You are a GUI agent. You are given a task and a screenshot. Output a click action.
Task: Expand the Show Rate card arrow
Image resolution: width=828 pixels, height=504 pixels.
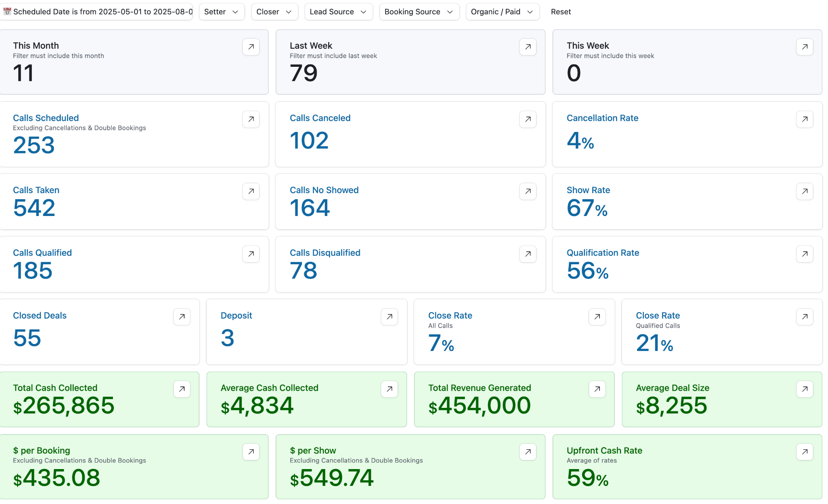click(x=805, y=191)
